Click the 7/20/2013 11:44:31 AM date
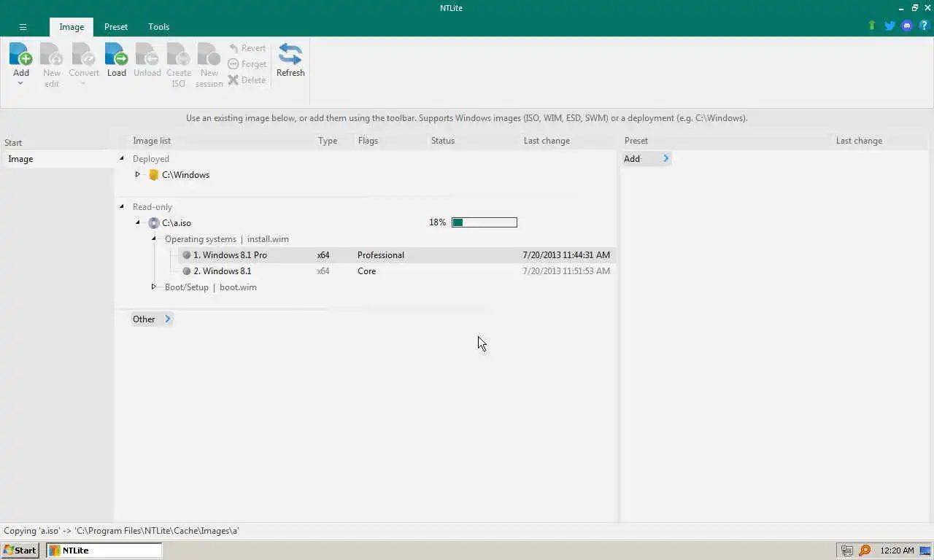 (x=566, y=255)
